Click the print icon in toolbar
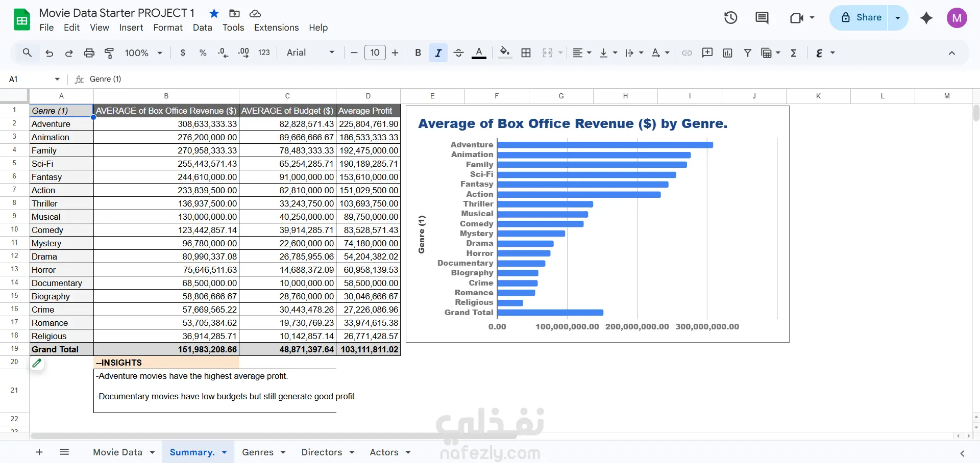This screenshot has width=980, height=463. tap(89, 53)
